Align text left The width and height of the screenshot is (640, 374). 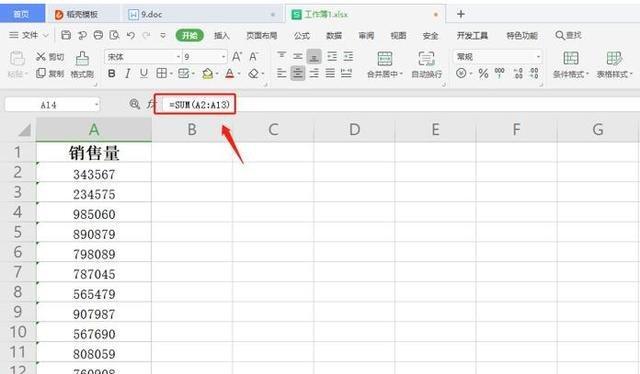click(282, 73)
